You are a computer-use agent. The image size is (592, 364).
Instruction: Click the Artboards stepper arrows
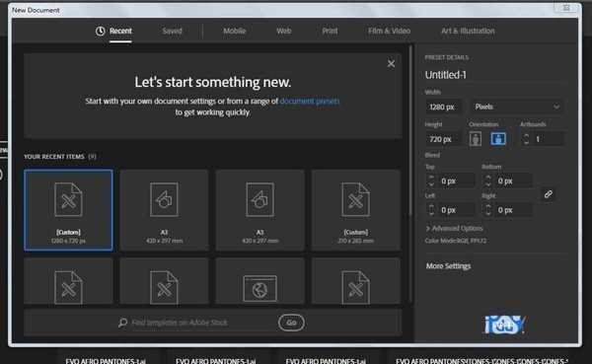click(x=526, y=139)
